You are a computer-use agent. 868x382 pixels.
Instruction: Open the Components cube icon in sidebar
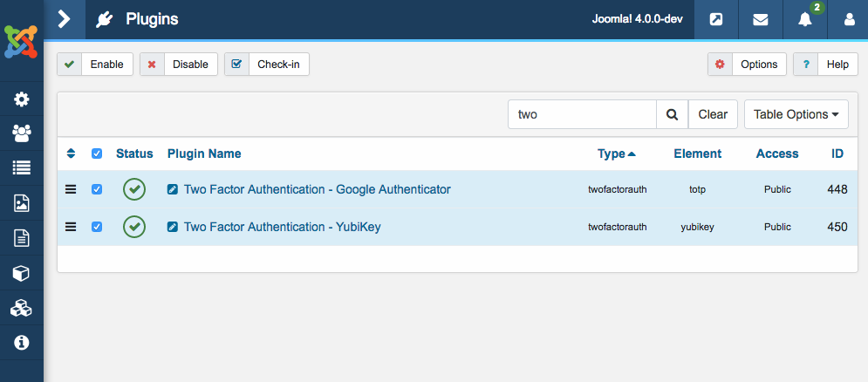point(22,274)
